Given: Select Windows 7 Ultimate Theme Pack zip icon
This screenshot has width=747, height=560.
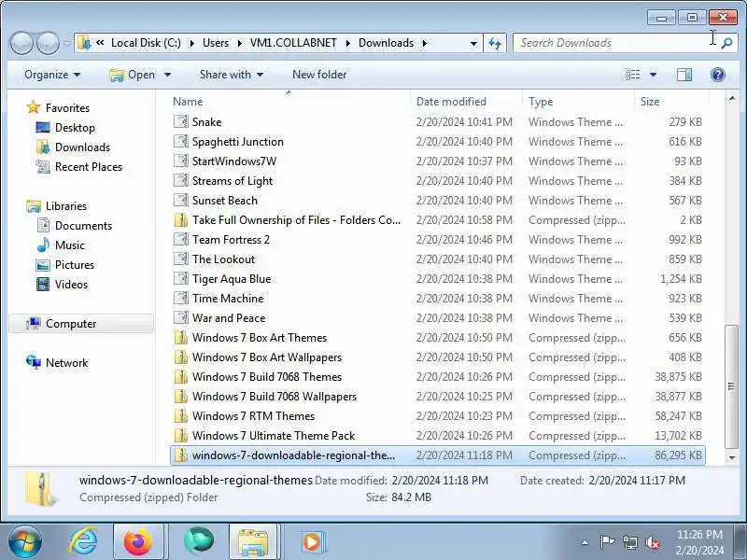Looking at the screenshot, I should (180, 435).
